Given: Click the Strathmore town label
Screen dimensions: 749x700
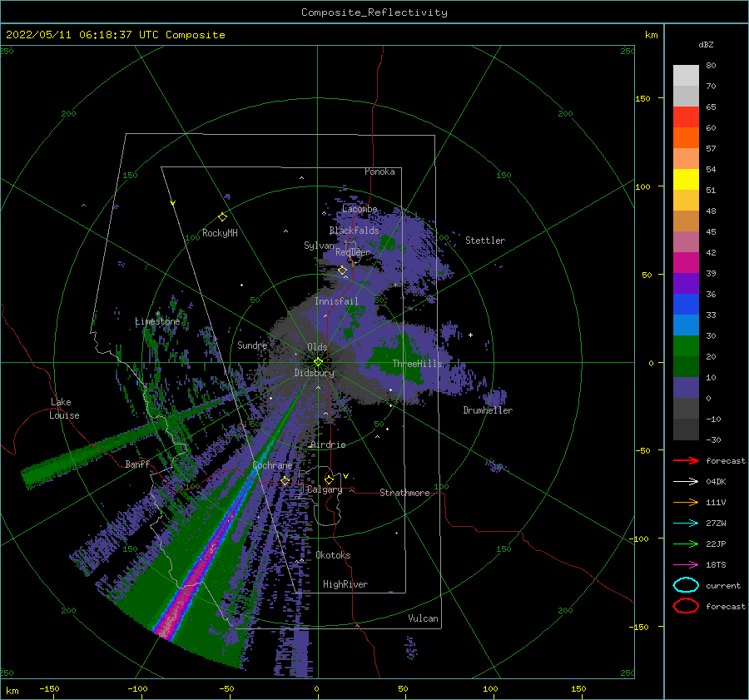Looking at the screenshot, I should click(x=404, y=493).
